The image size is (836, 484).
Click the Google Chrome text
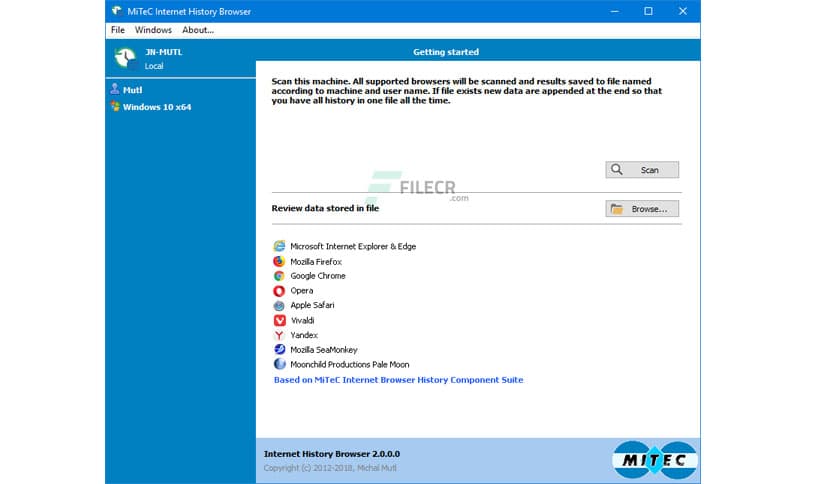click(318, 276)
